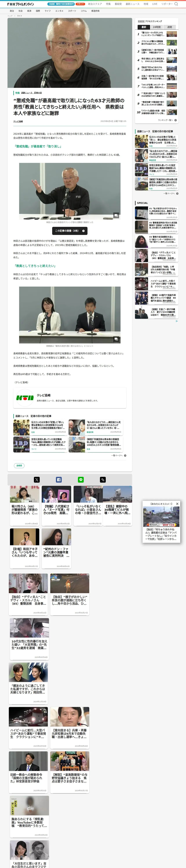Open SPECIAL item 天皇ご一家が沖縄入り
The width and height of the screenshot is (186, 868).
[157, 312]
